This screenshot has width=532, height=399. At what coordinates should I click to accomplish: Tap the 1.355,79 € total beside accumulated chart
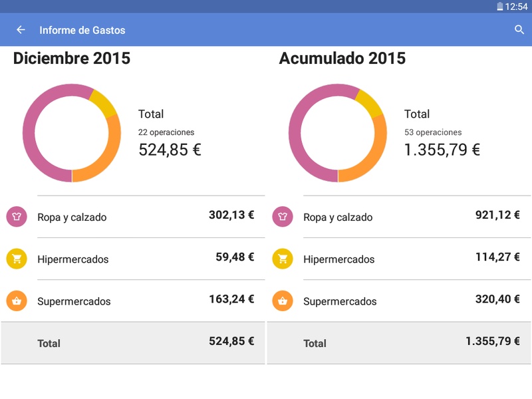point(442,150)
